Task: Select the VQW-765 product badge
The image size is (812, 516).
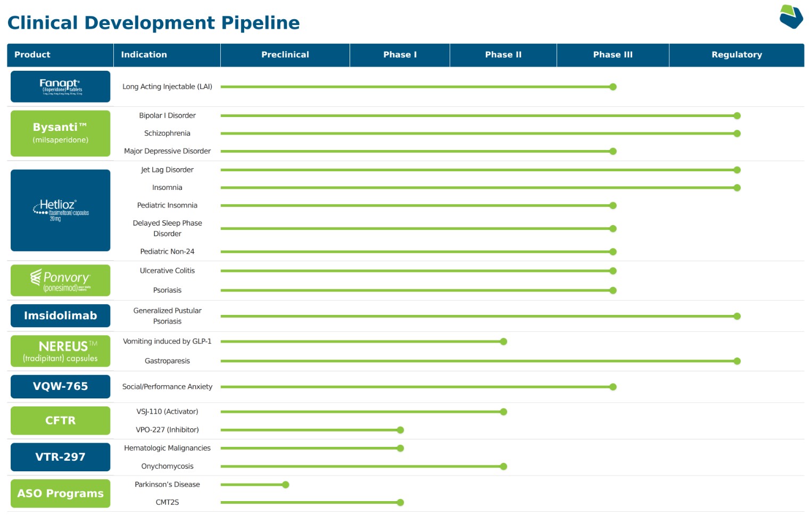Action: (x=60, y=386)
